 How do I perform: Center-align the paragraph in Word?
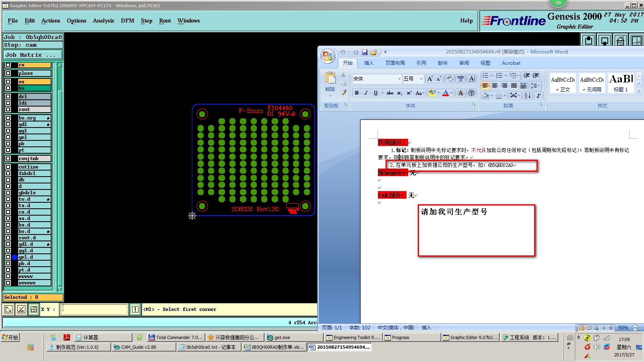495,86
